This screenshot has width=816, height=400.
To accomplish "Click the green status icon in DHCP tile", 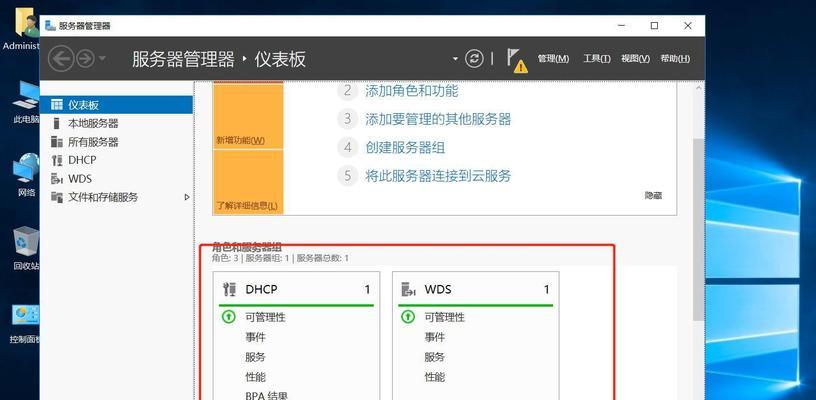I will pyautogui.click(x=228, y=316).
